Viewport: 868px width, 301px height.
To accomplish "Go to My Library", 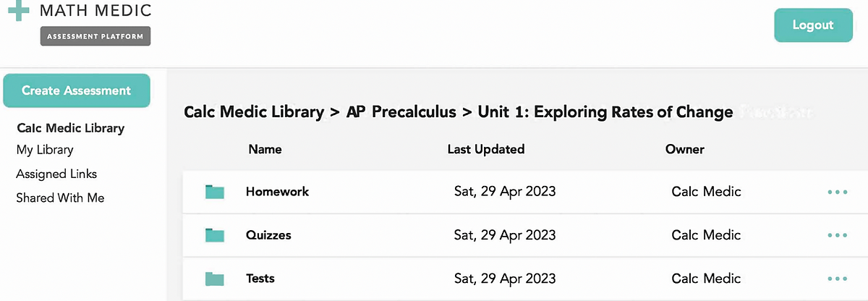I will 45,150.
